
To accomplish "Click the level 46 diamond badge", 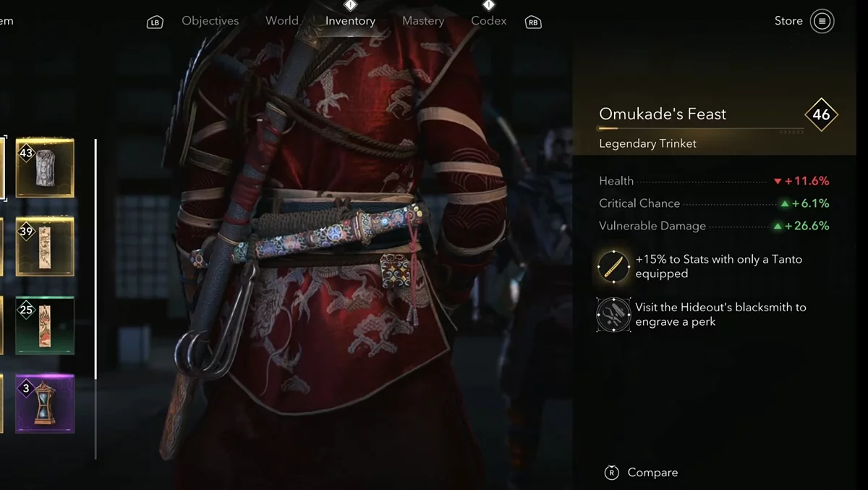I will coord(821,114).
